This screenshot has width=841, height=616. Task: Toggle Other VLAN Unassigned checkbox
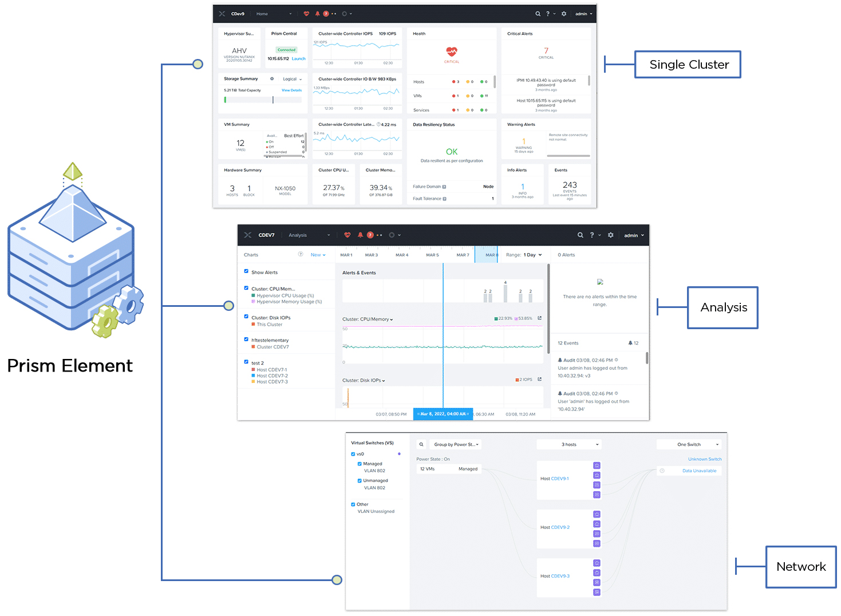(353, 504)
